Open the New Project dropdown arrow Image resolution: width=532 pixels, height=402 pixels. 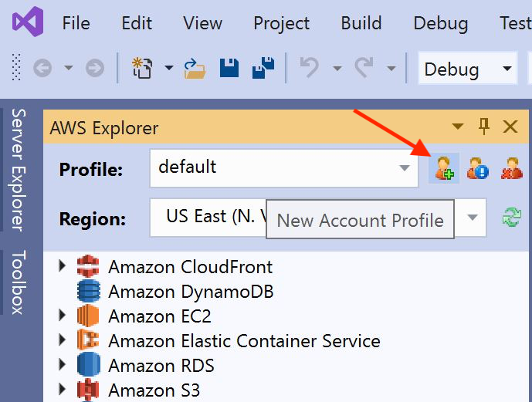[169, 68]
